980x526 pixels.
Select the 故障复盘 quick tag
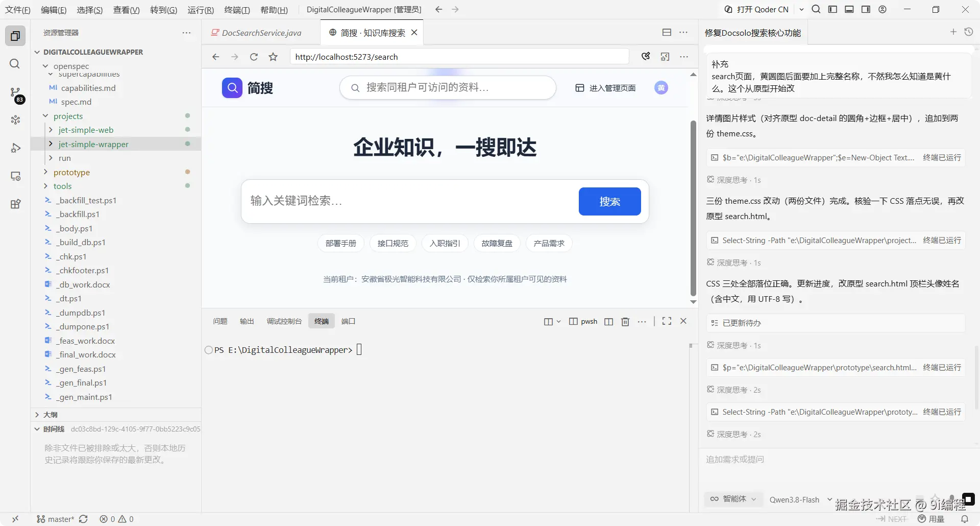pos(497,244)
